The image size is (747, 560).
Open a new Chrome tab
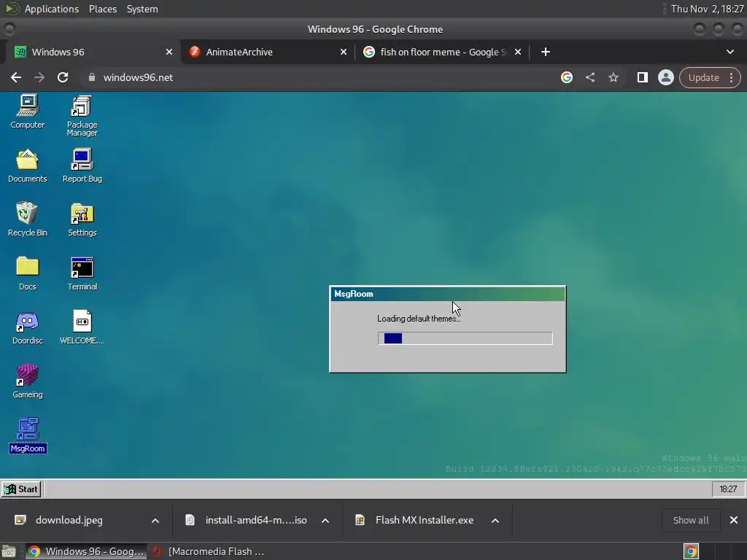coord(546,52)
